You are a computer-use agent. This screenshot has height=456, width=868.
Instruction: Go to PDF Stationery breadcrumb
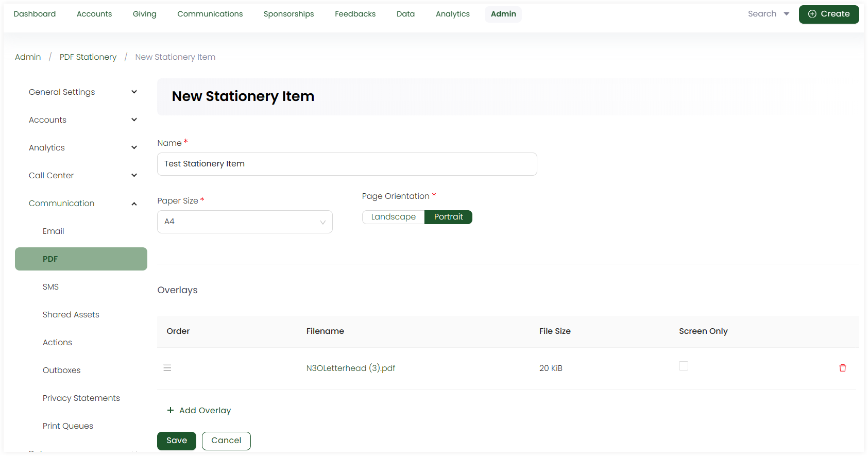[x=88, y=57]
